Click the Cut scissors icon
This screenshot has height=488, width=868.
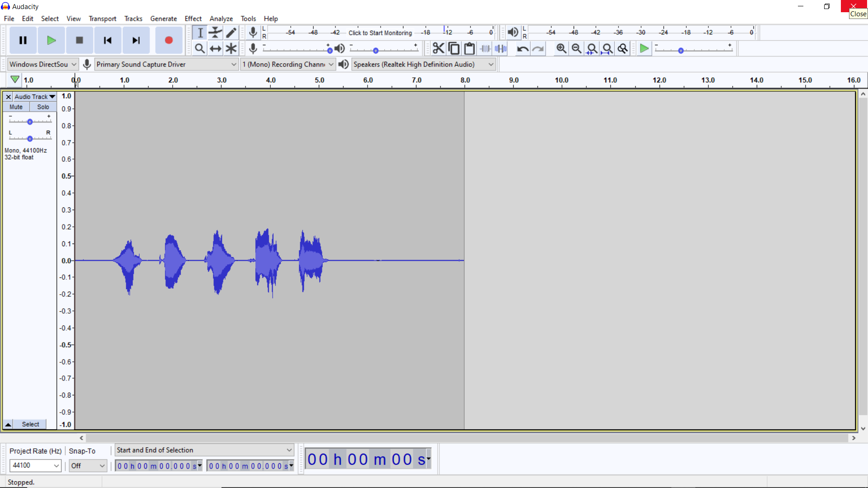438,48
